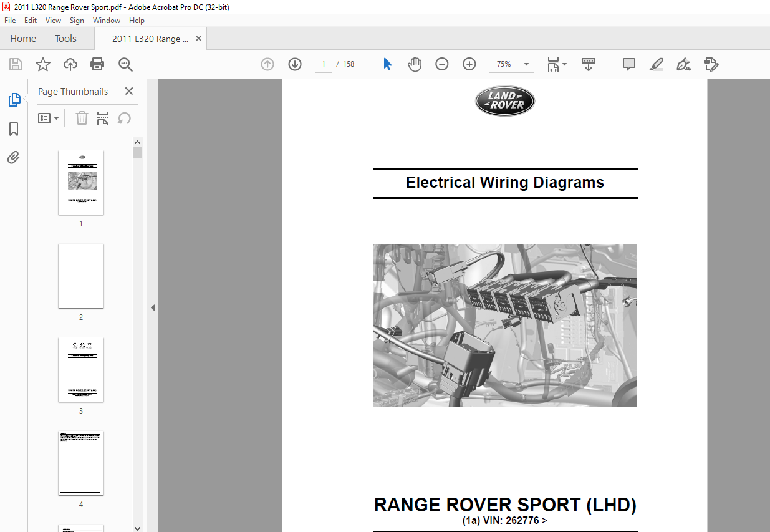Close the 2011 L320 Range document tab

coord(198,39)
